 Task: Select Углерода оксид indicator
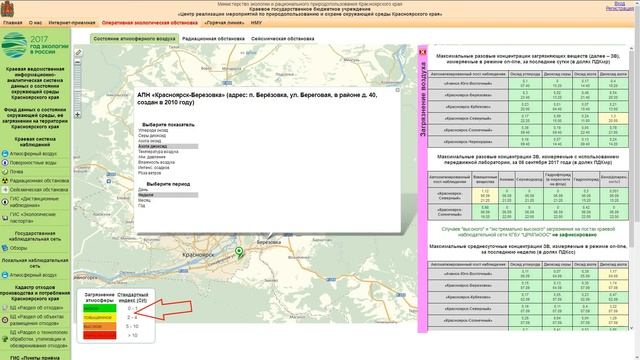point(153,130)
